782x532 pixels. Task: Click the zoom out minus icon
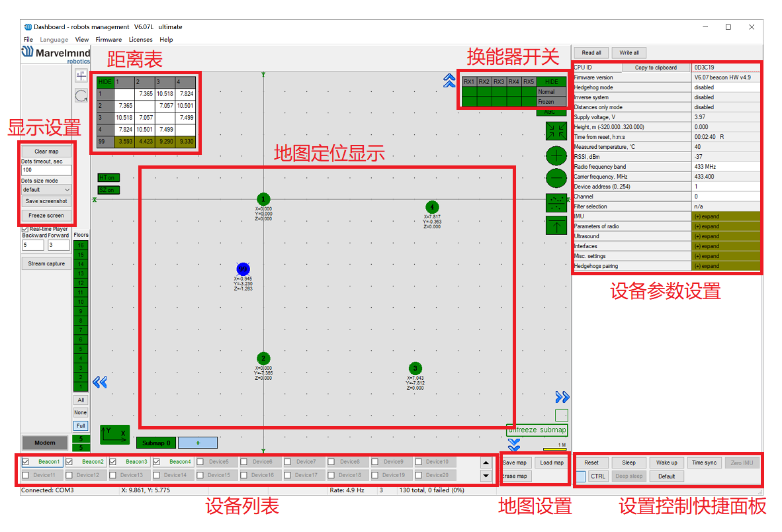click(556, 178)
